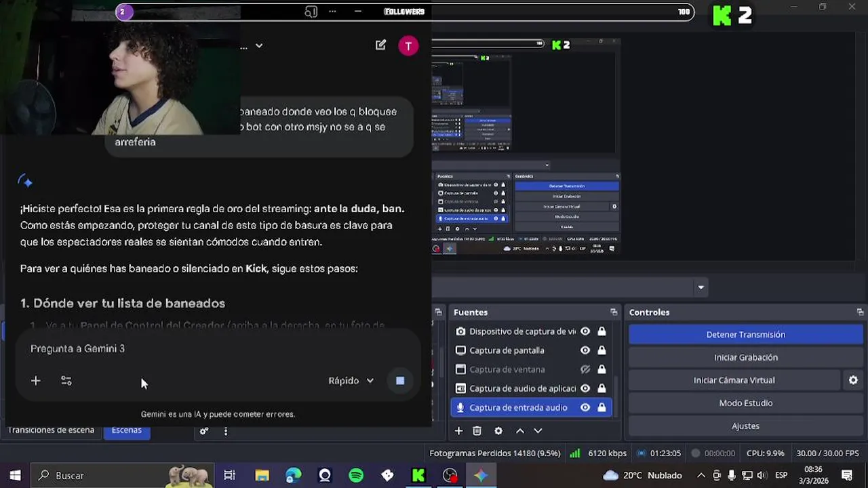Hide the Captura de pantalla source
Viewport: 868px width, 488px height.
tap(585, 350)
